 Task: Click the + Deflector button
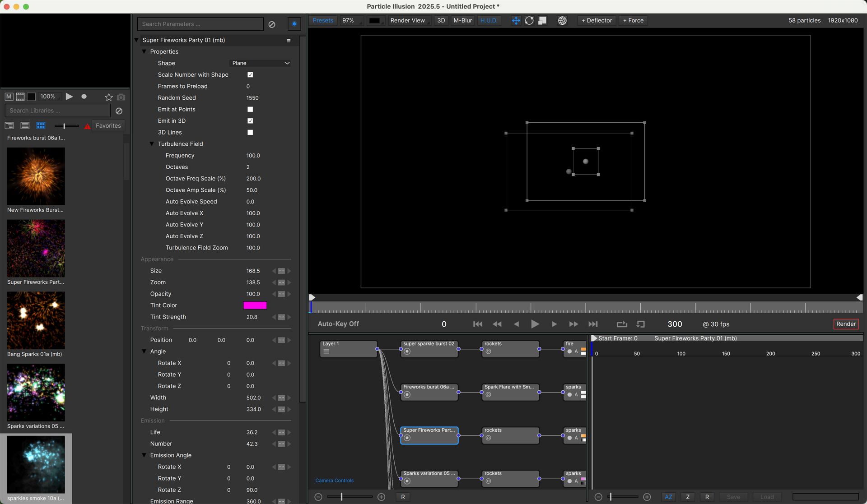(x=597, y=21)
